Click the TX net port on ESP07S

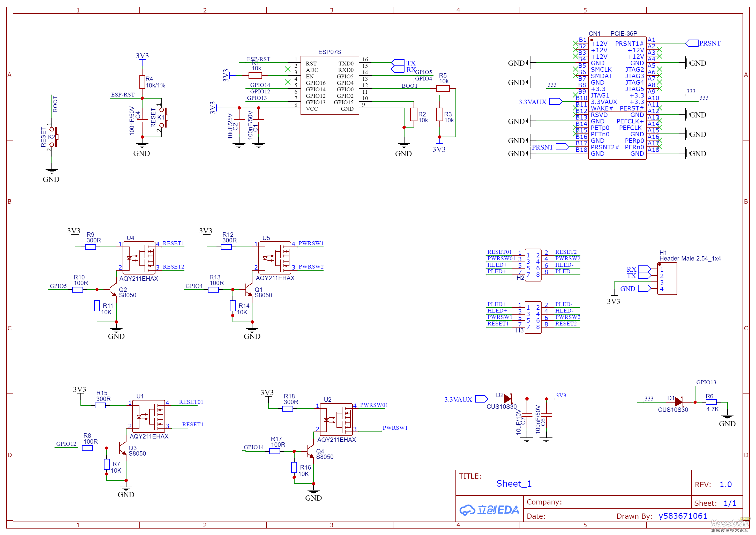point(398,63)
